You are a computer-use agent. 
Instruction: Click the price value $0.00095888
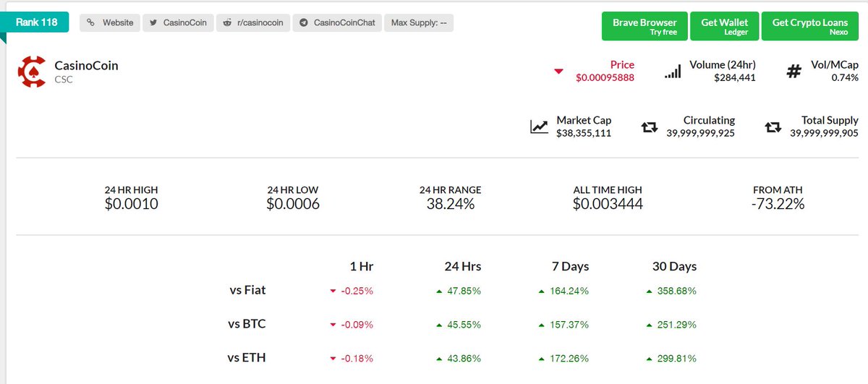coord(605,77)
